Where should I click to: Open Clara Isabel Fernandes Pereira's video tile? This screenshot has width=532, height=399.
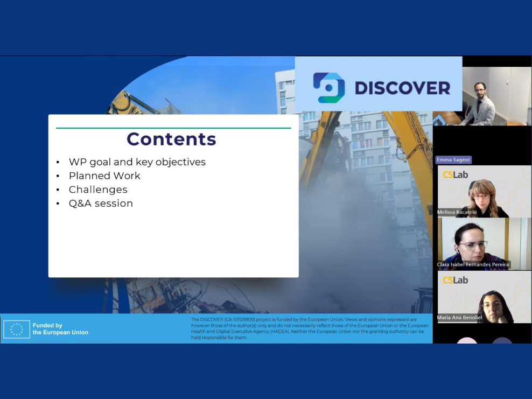484,243
